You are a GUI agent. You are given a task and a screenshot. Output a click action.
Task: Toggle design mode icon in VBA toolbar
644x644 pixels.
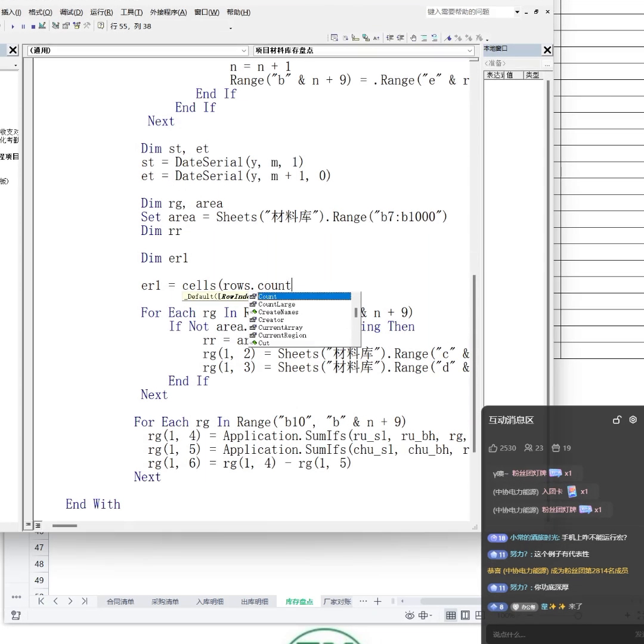click(x=42, y=26)
